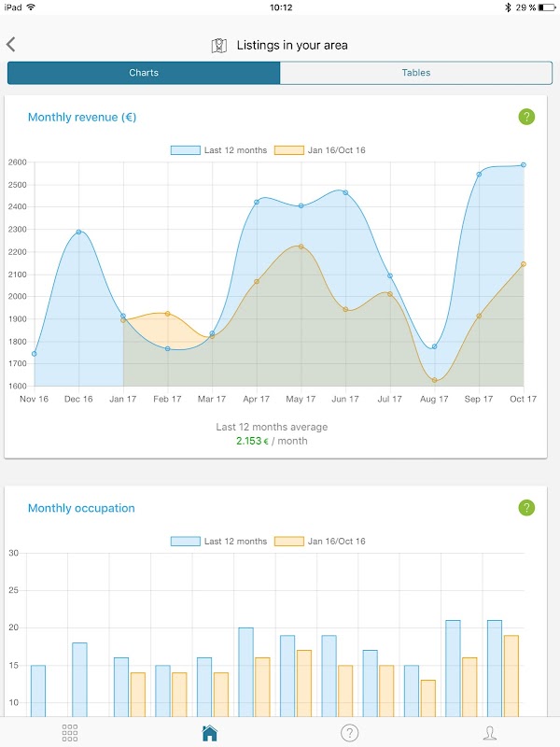Screen dimensions: 560x747
Task: Open the user profile icon in bottom bar
Action: (489, 733)
